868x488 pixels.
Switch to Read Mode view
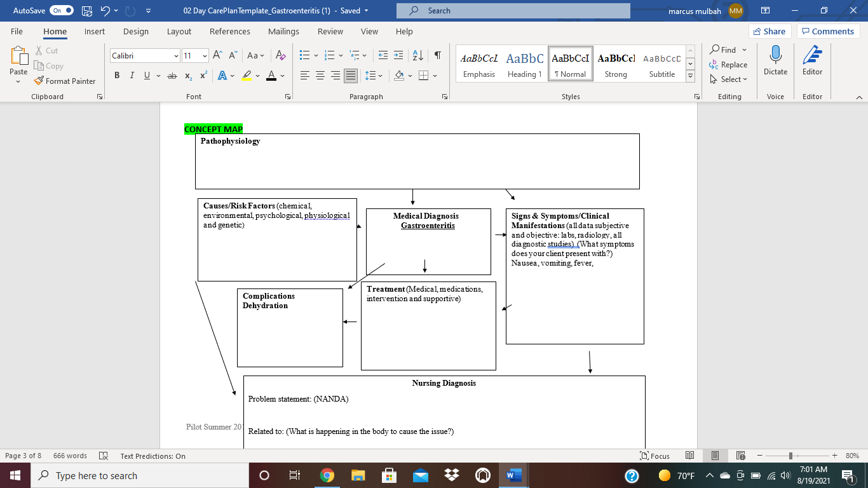pos(690,456)
